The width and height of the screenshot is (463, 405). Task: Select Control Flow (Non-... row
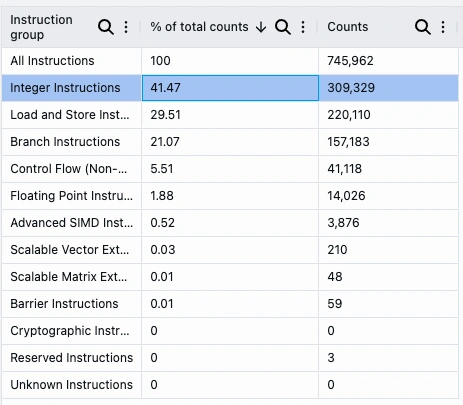click(x=230, y=169)
